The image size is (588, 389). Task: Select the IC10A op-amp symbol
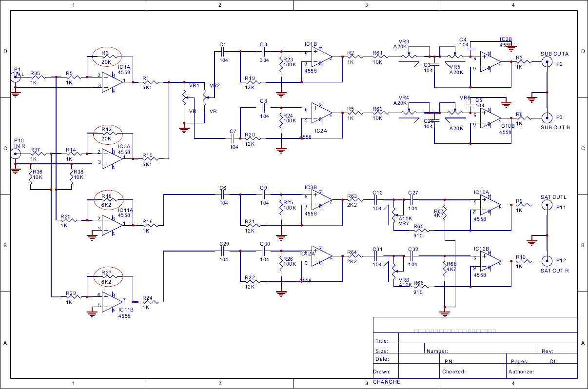tap(490, 206)
